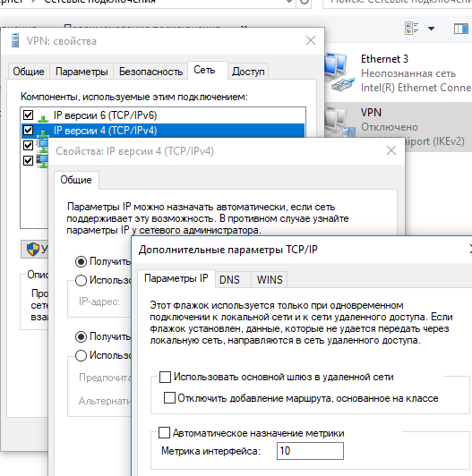This screenshot has width=472, height=476.
Task: Select the Параметры IP tab
Action: [176, 278]
